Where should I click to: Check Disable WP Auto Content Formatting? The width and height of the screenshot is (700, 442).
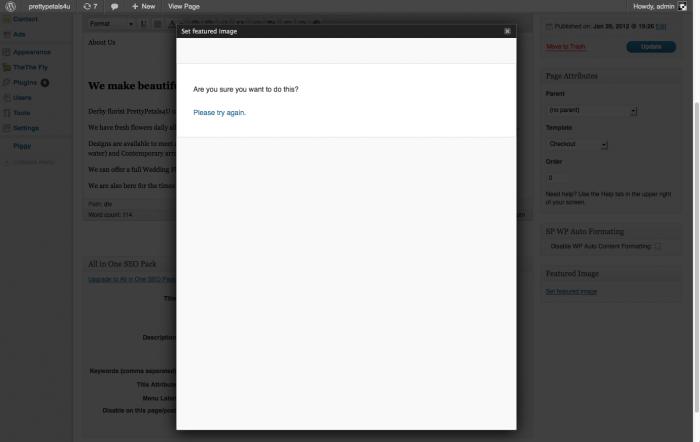[x=657, y=246]
